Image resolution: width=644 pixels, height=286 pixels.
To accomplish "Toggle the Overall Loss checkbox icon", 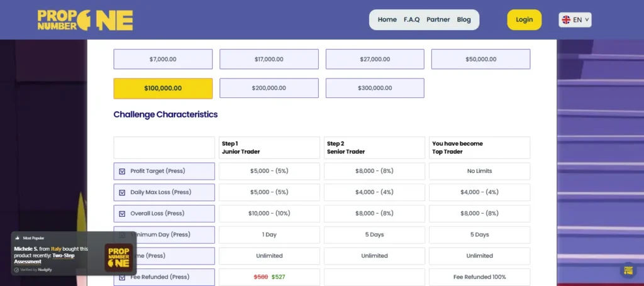I will point(122,214).
